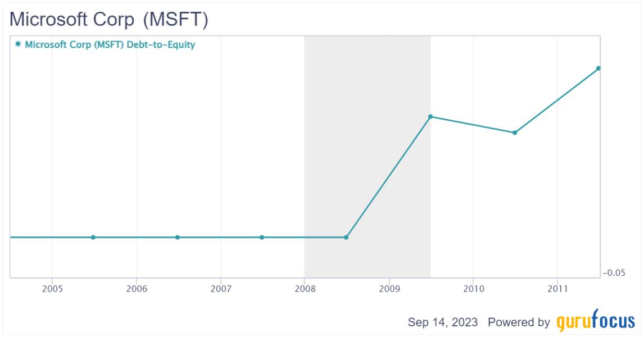Click the 2005 x-axis label
This screenshot has width=644, height=337.
(52, 289)
